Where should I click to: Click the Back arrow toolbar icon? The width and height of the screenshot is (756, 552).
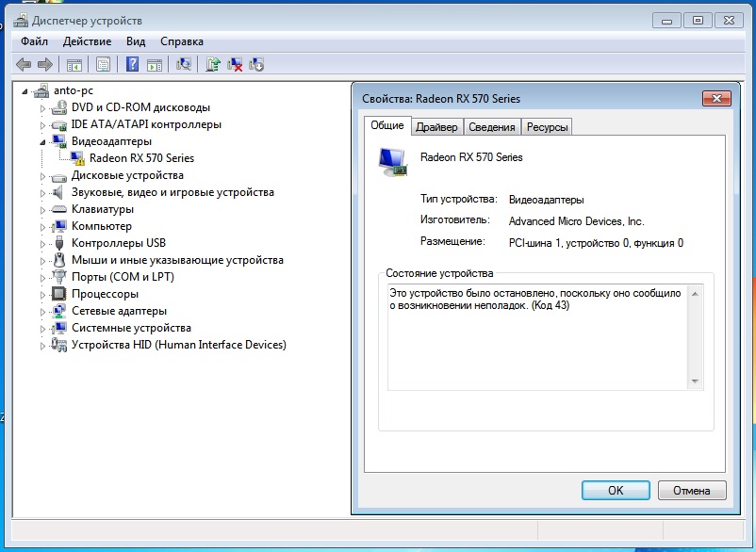(24, 65)
